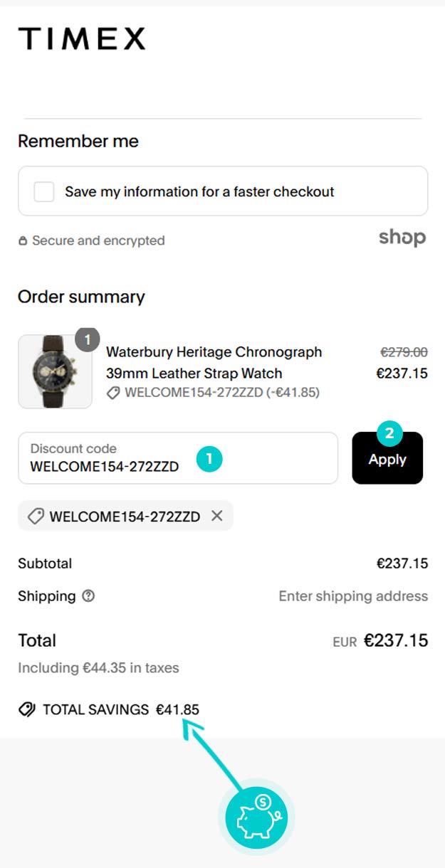The image size is (445, 868).
Task: Click the piggy bank savings icon
Action: click(256, 816)
